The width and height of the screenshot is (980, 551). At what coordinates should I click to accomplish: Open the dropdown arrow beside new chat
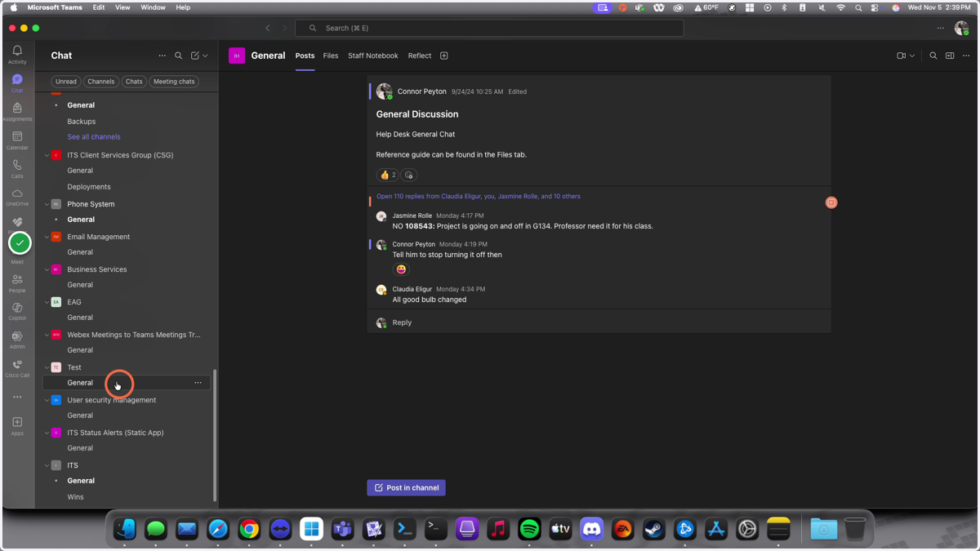(x=205, y=56)
